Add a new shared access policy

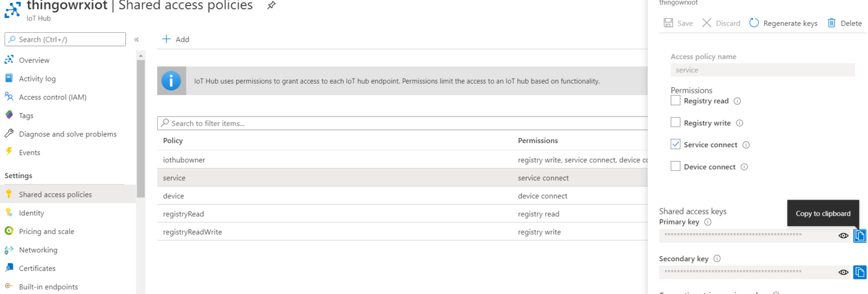176,39
